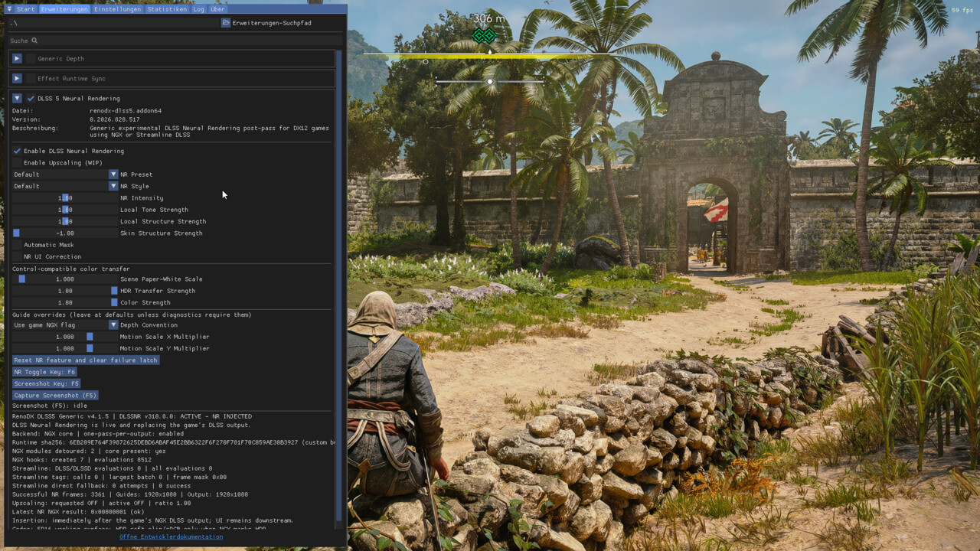Open the Über tab

click(217, 9)
